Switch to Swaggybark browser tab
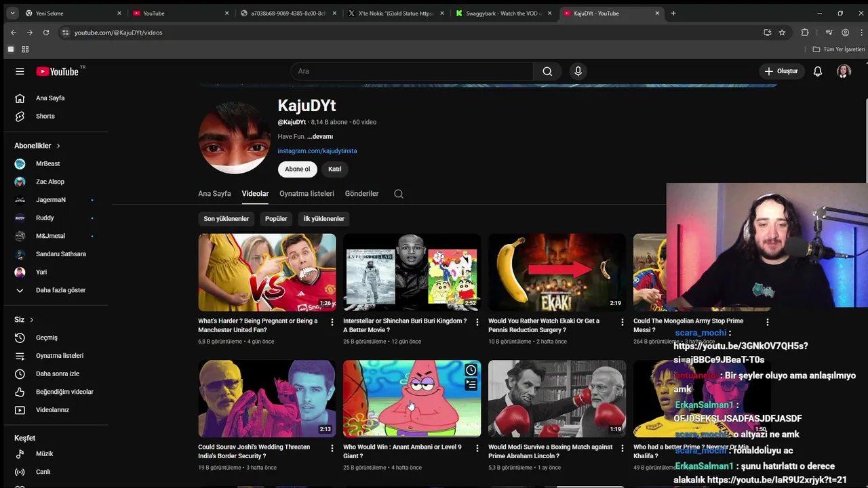Viewport: 868px width, 488px height. tap(505, 13)
